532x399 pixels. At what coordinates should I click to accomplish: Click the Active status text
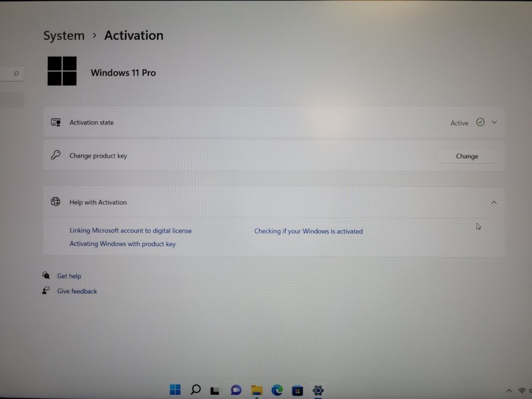click(x=459, y=123)
